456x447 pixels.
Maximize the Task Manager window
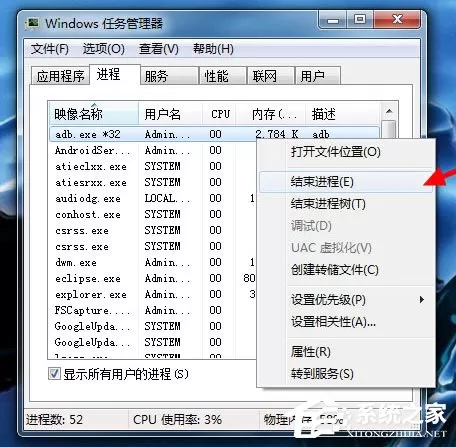pyautogui.click(x=360, y=20)
